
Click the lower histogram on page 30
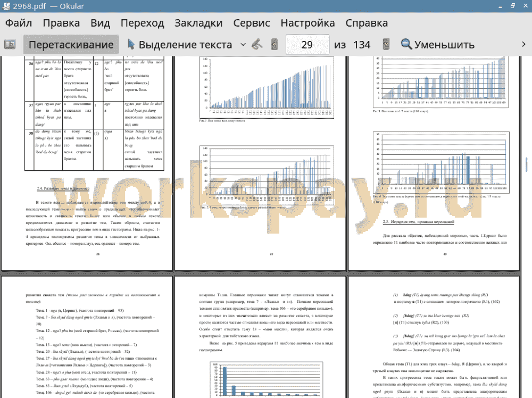(441, 162)
